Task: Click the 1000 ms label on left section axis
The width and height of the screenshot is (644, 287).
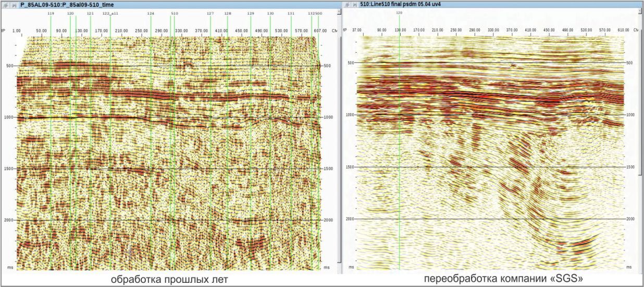Action: tap(9, 118)
